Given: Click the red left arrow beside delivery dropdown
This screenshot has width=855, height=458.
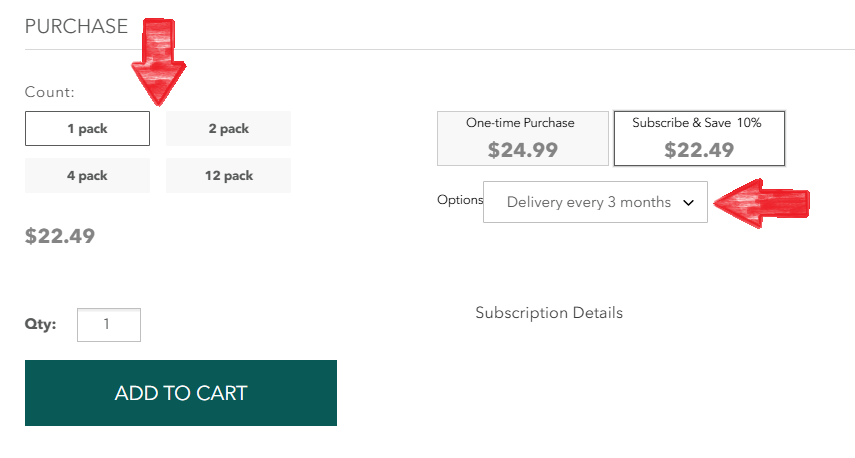Looking at the screenshot, I should [x=764, y=204].
